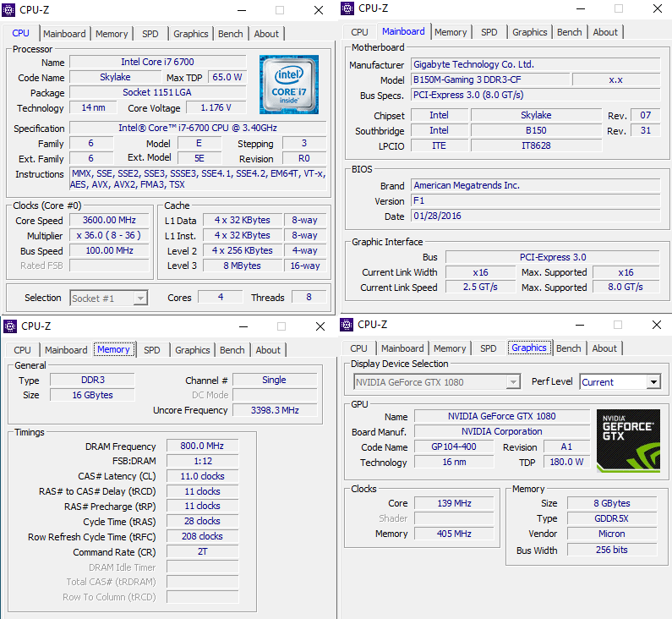Open About tab in Graphics window

[x=604, y=348]
